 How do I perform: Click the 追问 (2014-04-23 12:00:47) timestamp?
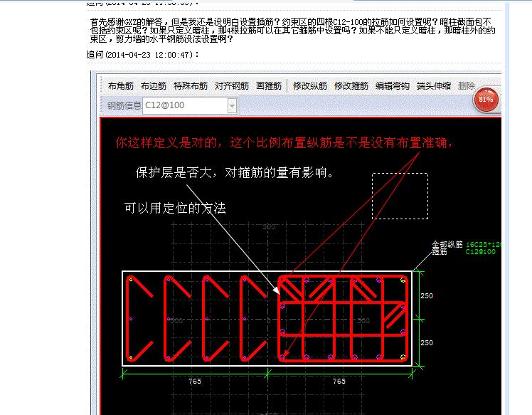142,55
